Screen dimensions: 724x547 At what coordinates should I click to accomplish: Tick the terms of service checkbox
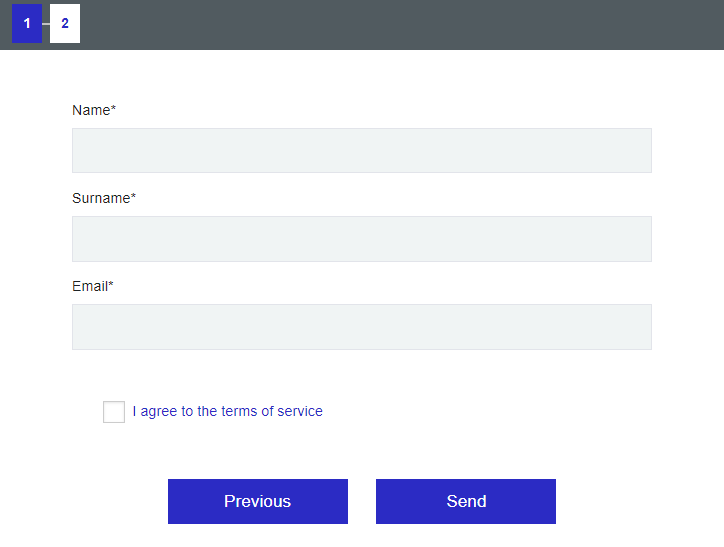[114, 412]
